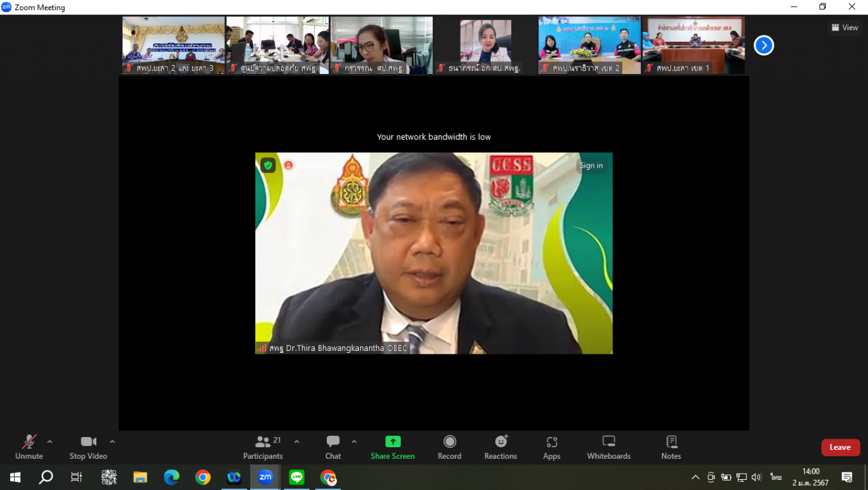Click the network tray icon
This screenshot has height=490, width=868.
pyautogui.click(x=741, y=477)
